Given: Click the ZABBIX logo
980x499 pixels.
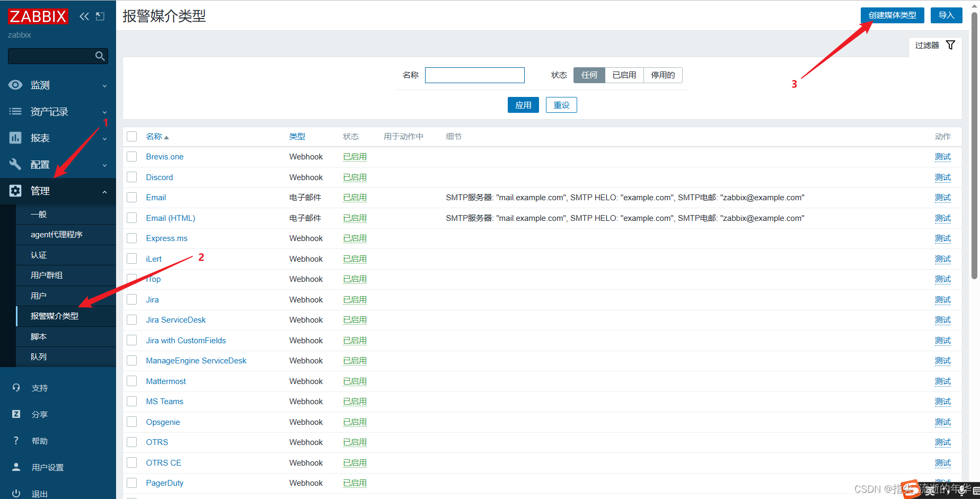Looking at the screenshot, I should [38, 16].
